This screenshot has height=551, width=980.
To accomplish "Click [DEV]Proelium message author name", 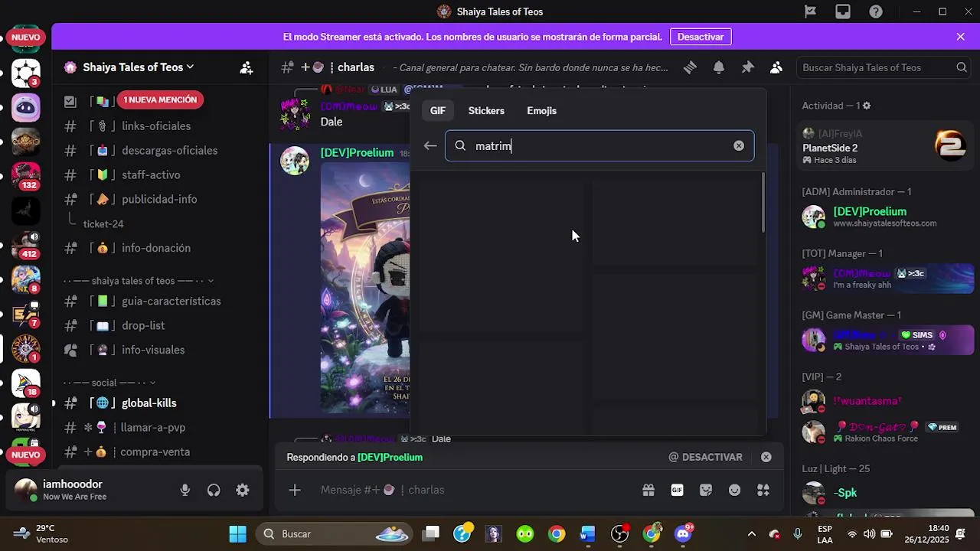I will point(357,153).
